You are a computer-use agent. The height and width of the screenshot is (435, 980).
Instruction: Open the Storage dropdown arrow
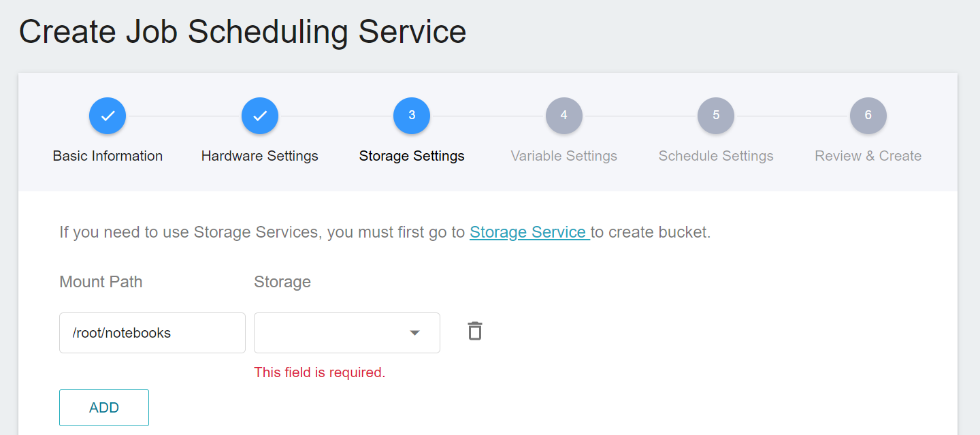414,333
